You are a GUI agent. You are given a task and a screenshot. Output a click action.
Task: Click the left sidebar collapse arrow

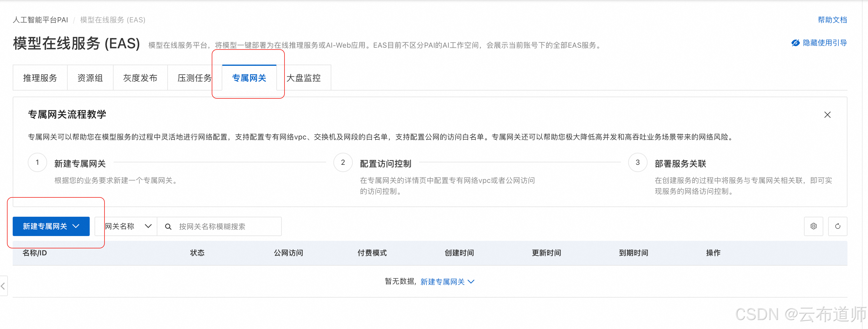(x=3, y=286)
